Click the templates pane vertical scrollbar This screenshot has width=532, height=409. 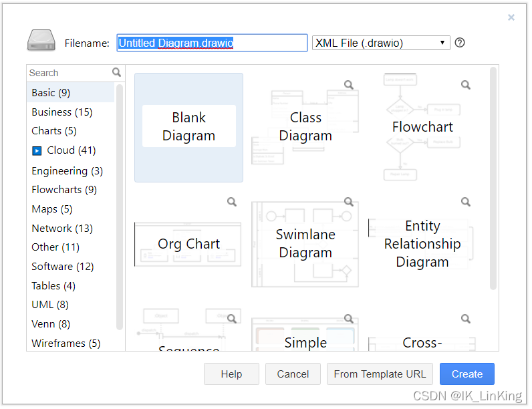(493, 178)
